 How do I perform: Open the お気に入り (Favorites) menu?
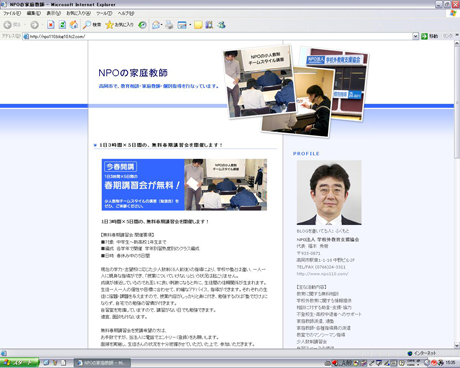pos(78,13)
